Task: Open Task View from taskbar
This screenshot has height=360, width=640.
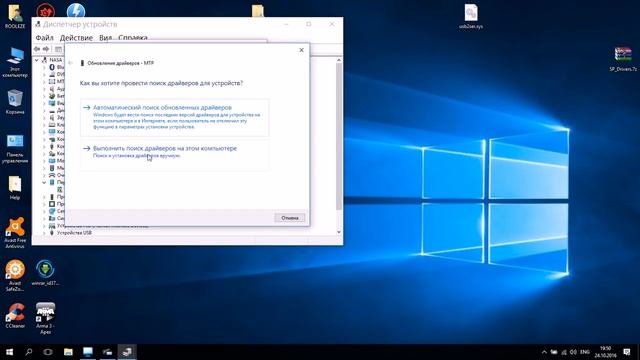Action: click(48, 352)
